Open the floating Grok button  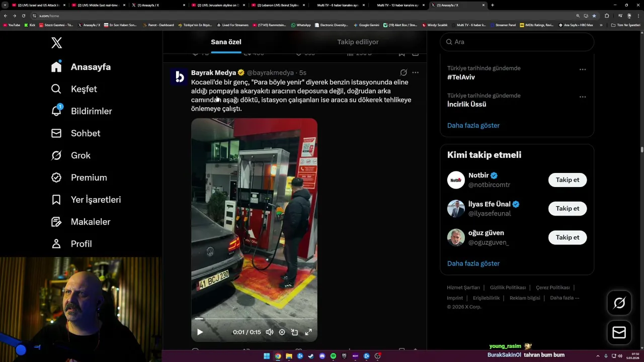[x=619, y=303]
